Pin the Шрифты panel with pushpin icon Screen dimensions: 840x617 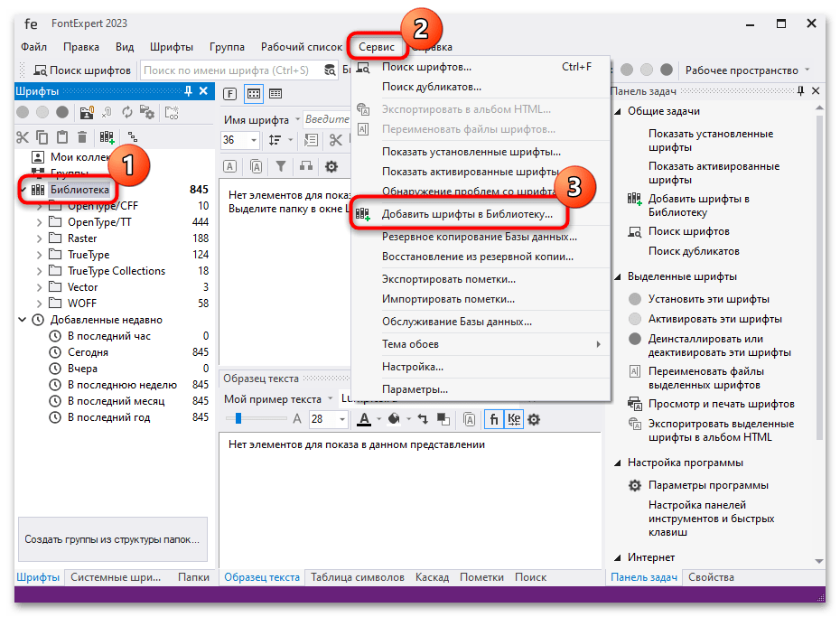coord(188,91)
